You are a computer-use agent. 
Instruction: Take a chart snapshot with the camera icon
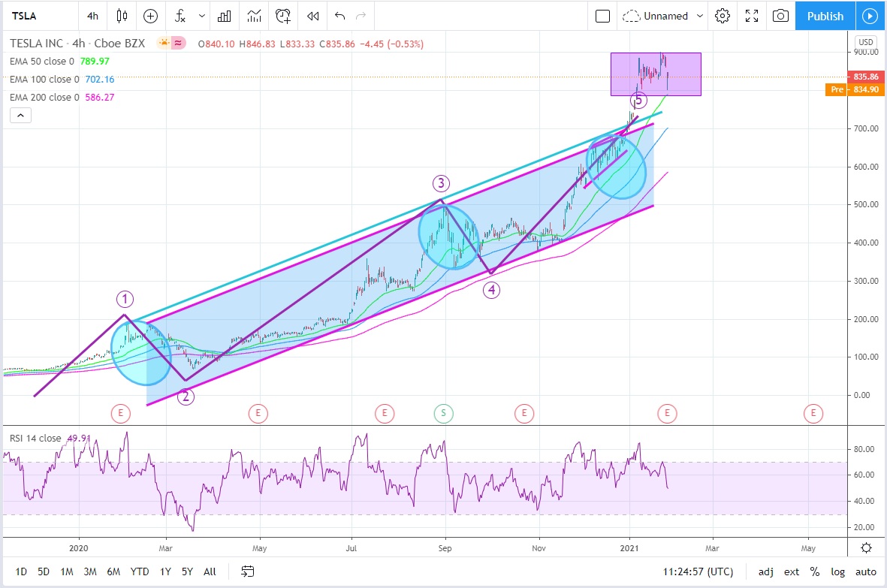pyautogui.click(x=780, y=16)
